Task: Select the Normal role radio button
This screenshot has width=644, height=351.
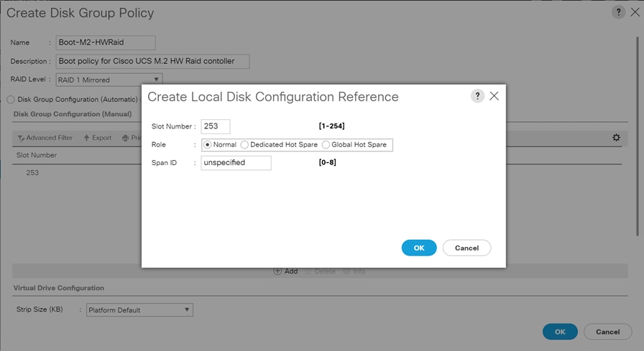Action: 208,145
